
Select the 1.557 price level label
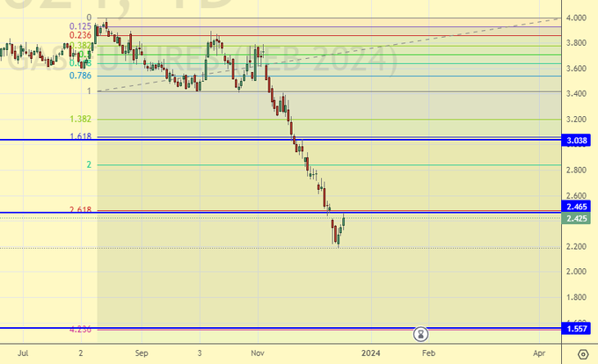576,329
